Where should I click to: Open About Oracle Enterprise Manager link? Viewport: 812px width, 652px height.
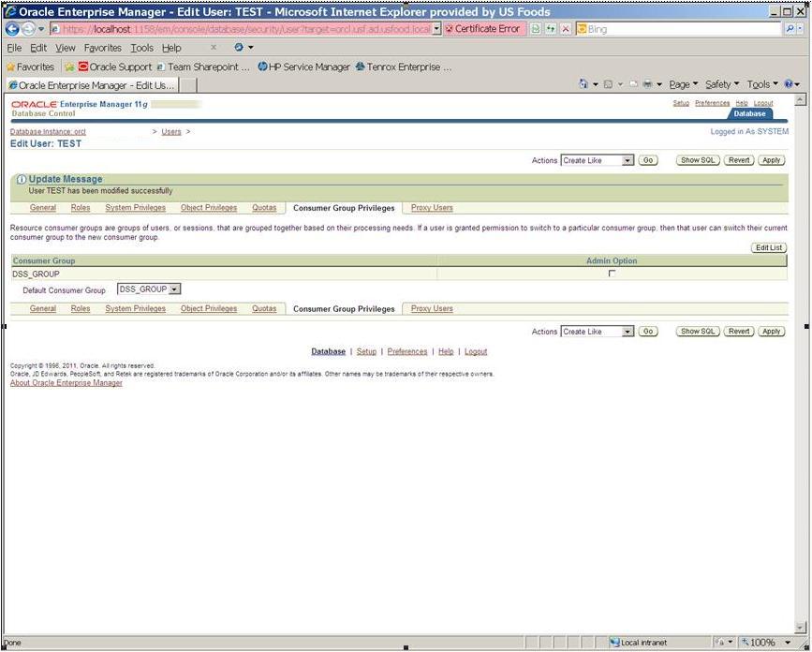point(66,383)
